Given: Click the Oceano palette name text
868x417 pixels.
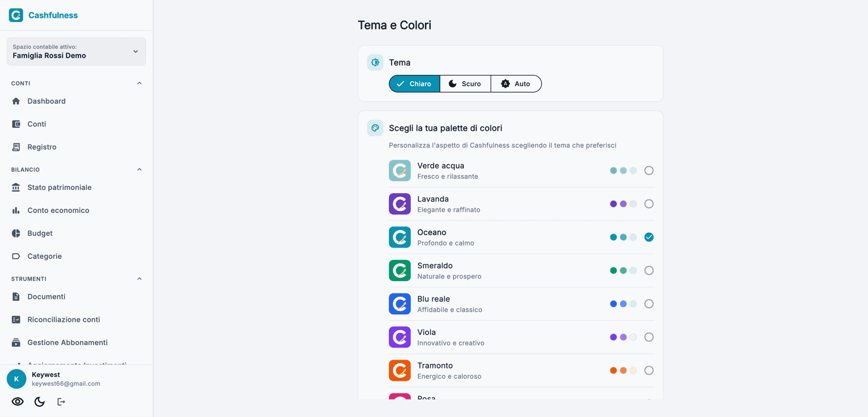Looking at the screenshot, I should coord(432,232).
